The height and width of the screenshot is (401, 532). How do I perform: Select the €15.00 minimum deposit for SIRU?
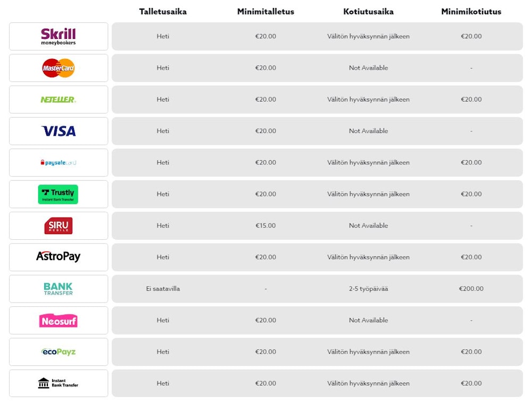(265, 225)
